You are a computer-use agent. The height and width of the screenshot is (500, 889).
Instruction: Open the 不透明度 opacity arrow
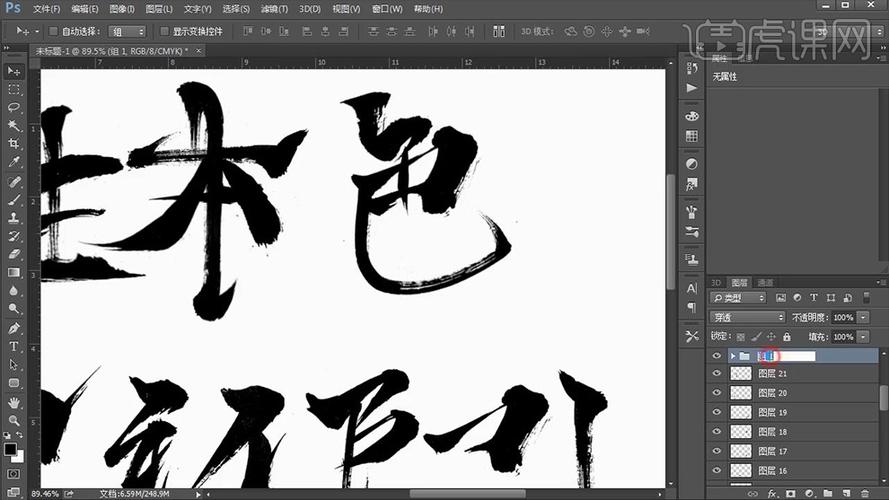click(x=863, y=317)
